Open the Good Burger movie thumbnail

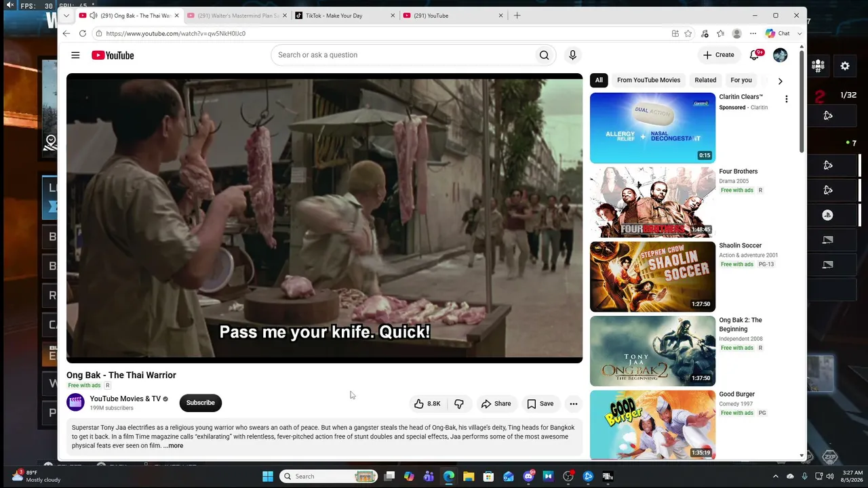652,425
